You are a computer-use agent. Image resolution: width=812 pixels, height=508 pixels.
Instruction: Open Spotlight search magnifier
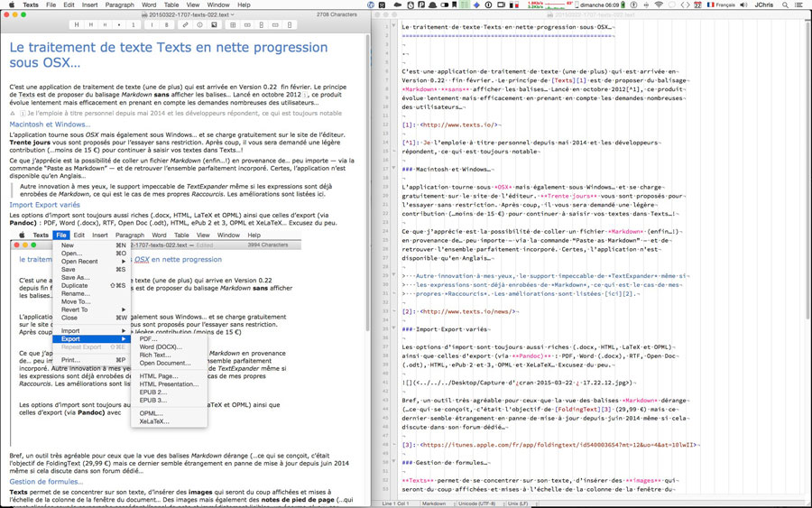coord(785,5)
